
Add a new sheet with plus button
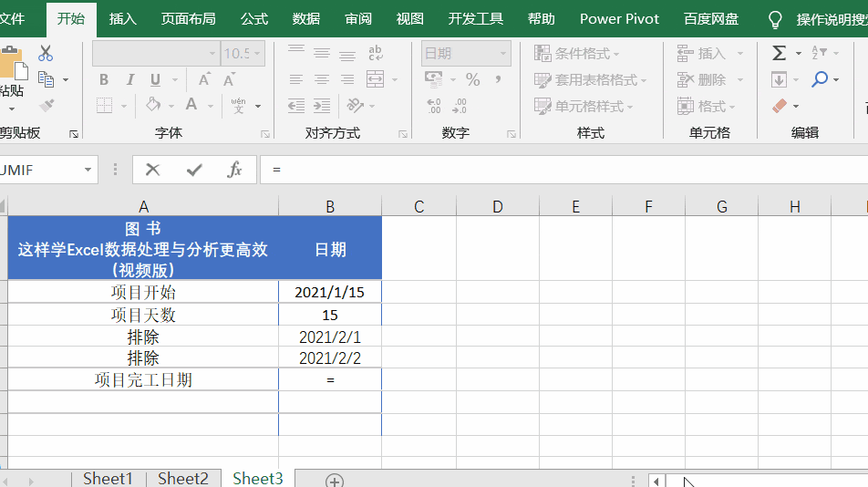pos(335,481)
